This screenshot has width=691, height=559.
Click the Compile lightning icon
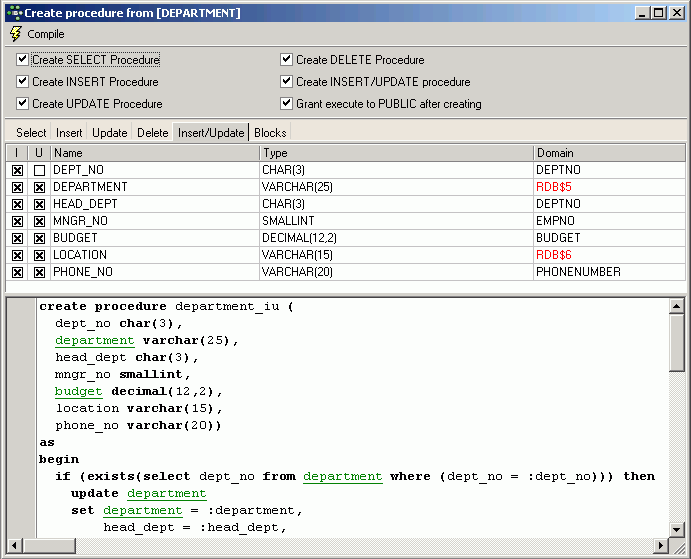coord(15,34)
